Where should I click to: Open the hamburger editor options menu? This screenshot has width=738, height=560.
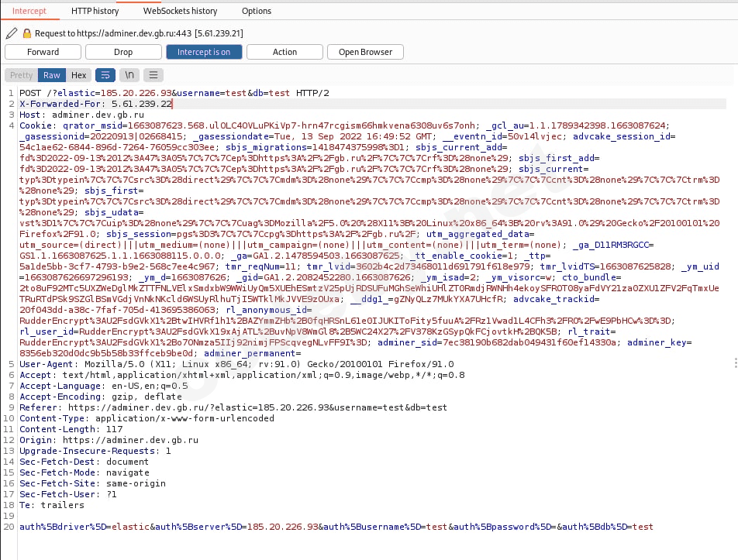click(153, 75)
